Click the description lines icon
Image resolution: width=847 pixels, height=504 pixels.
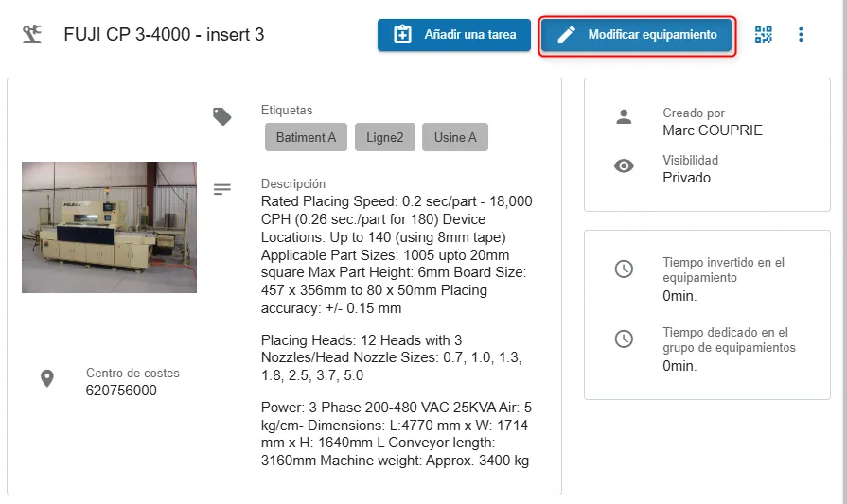click(222, 189)
